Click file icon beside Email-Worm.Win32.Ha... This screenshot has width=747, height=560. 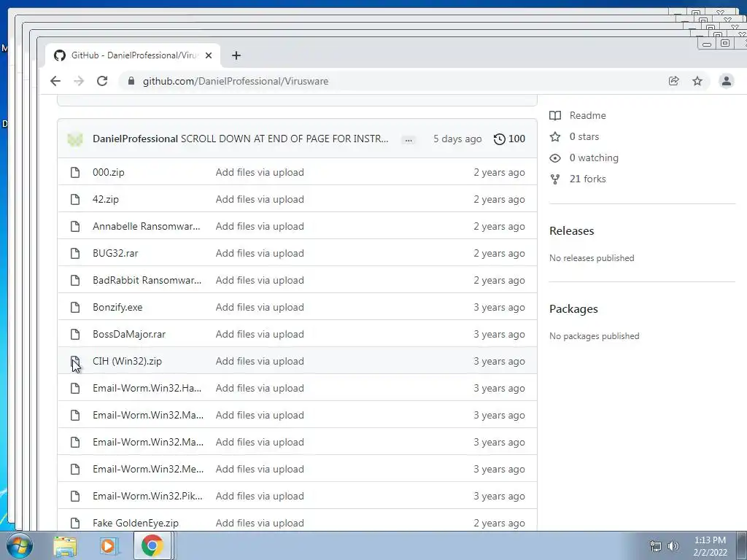click(x=75, y=388)
